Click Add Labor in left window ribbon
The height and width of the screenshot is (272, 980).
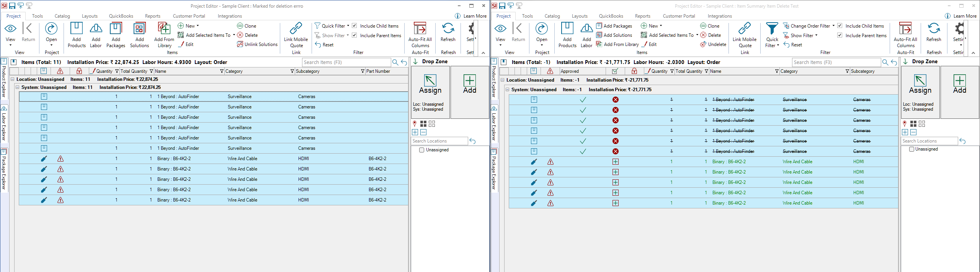(x=96, y=35)
